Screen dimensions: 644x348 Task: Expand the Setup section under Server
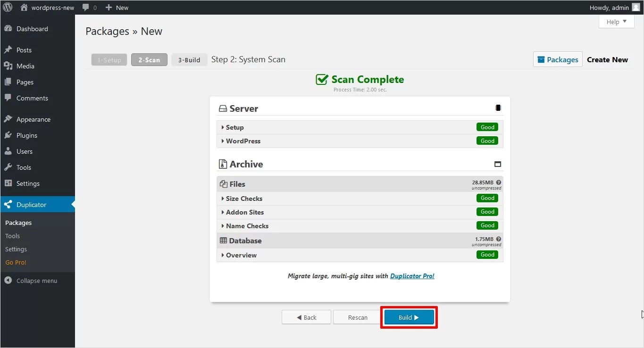234,127
